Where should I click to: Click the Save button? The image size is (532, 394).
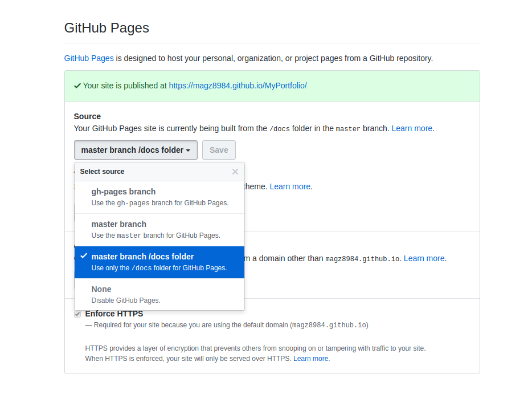point(219,149)
